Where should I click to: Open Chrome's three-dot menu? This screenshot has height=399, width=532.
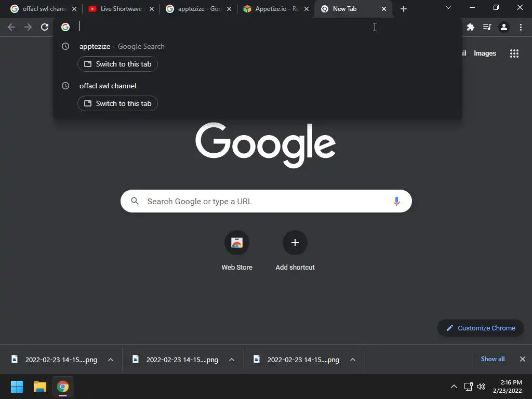pyautogui.click(x=521, y=27)
